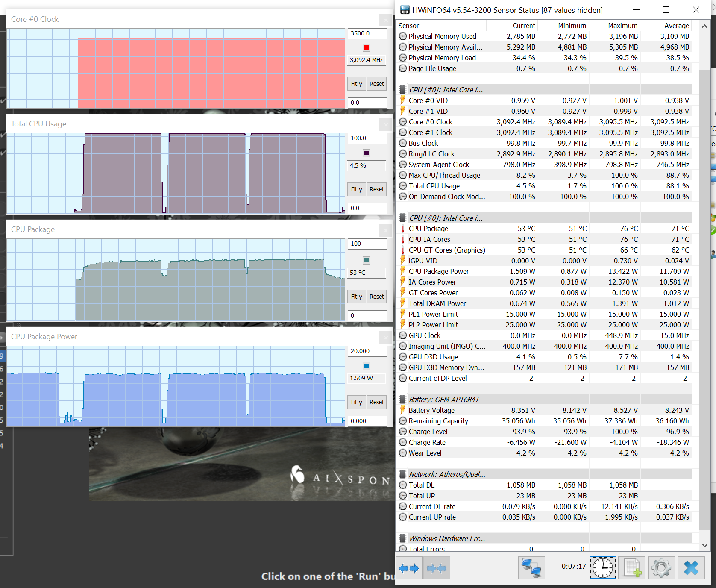This screenshot has width=716, height=588.
Task: Click the CPU Package Power lightning icon
Action: click(x=402, y=271)
